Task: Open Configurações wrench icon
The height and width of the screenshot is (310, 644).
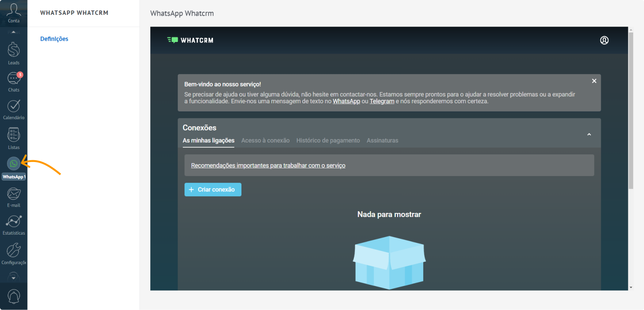Action: [14, 250]
